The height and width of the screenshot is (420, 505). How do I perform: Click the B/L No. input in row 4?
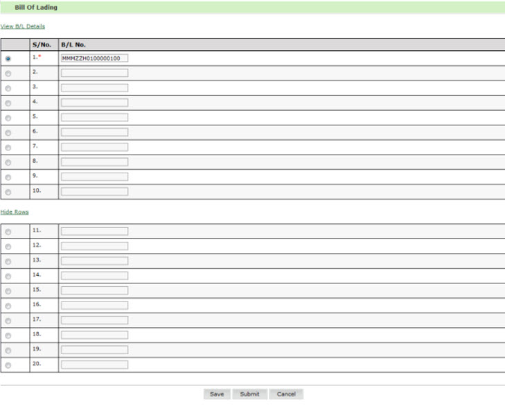(x=94, y=103)
